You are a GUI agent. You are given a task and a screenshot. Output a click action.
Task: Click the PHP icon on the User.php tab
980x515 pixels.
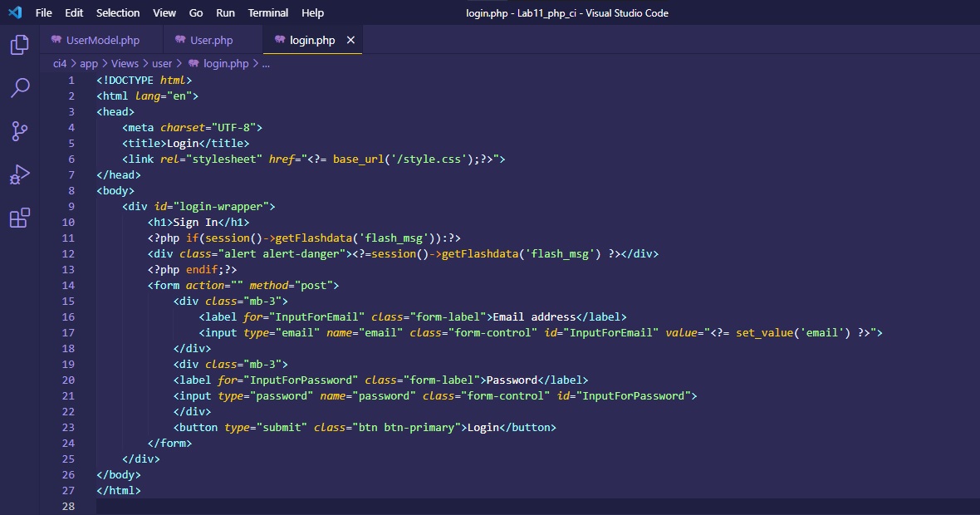tap(181, 39)
